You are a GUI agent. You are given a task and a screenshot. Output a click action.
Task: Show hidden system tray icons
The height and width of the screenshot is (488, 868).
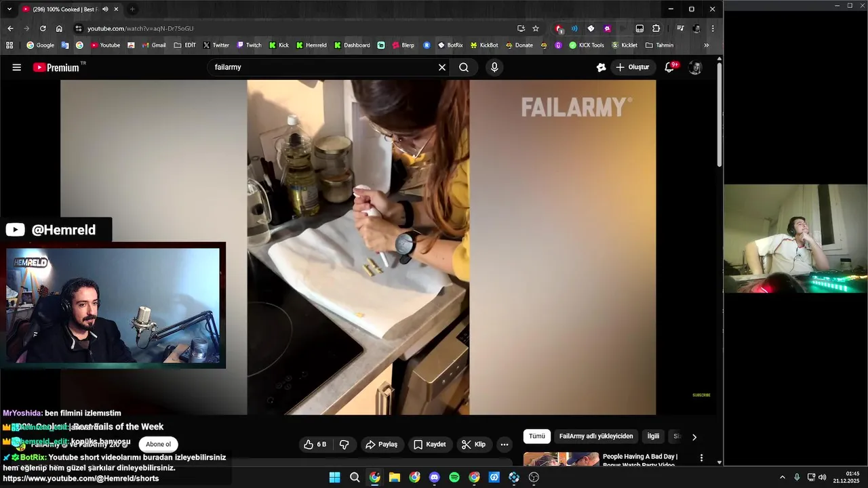click(x=782, y=477)
